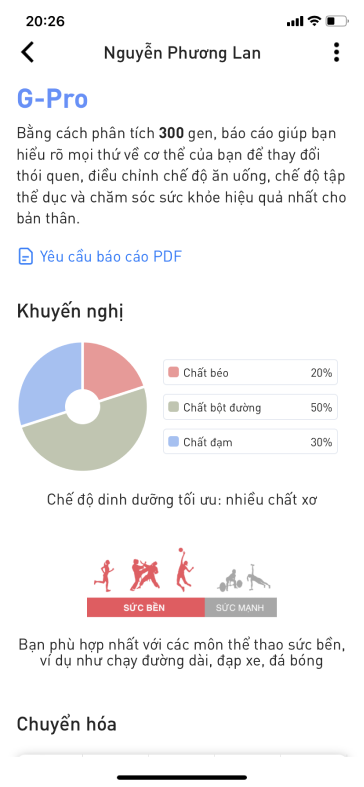This screenshot has width=364, height=787.
Task: Tap the battery indicator in status bar
Action: click(336, 21)
